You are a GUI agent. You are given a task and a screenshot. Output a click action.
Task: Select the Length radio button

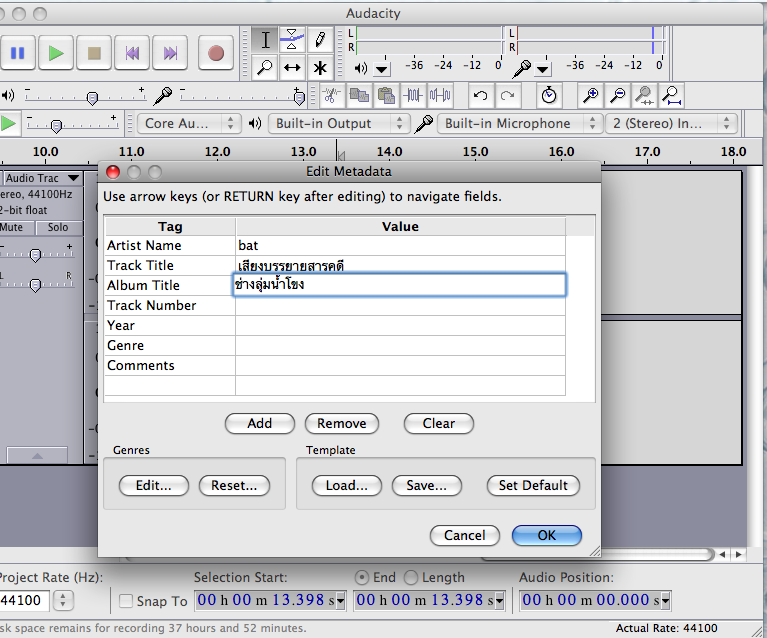point(411,578)
